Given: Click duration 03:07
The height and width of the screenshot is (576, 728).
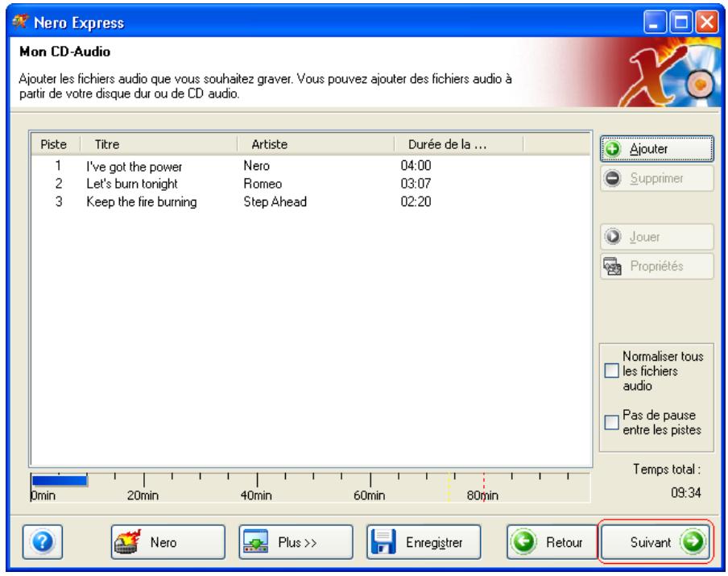Looking at the screenshot, I should tap(416, 184).
